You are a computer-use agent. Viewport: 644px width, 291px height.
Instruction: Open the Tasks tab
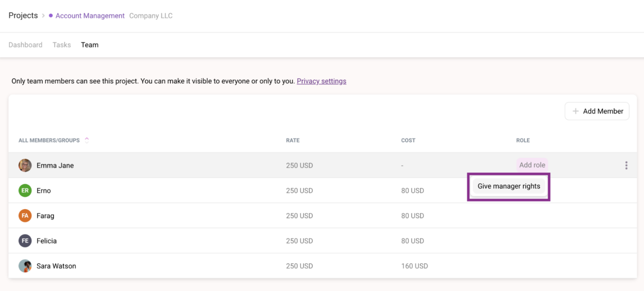click(62, 45)
